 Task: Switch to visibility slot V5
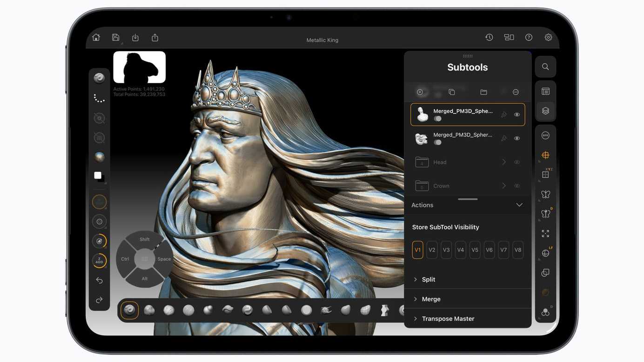(x=475, y=250)
